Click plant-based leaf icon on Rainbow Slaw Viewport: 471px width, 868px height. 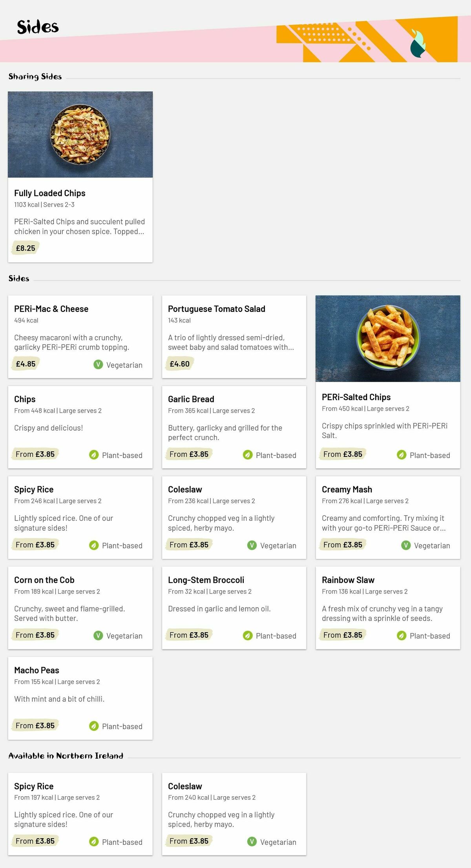pyautogui.click(x=402, y=635)
